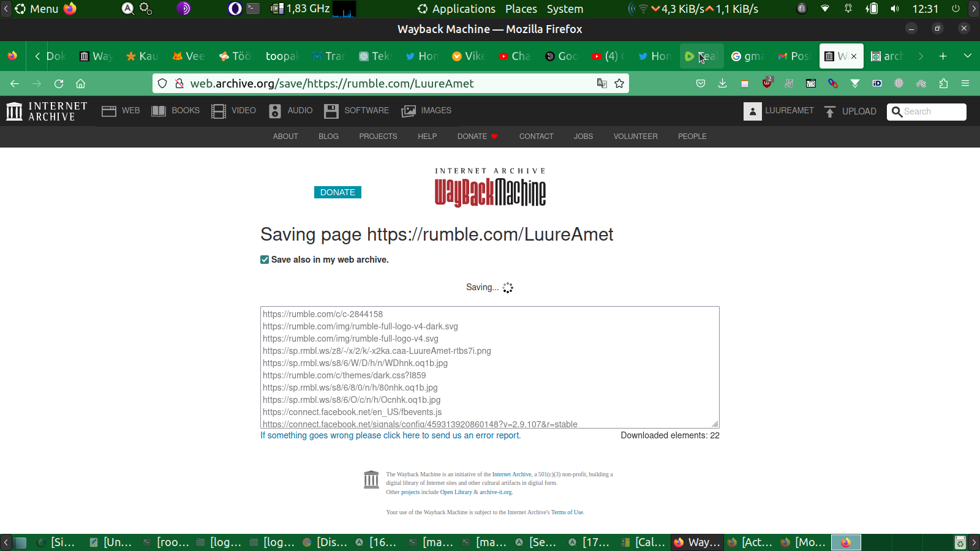The image size is (980, 551).
Task: Open the Firefox hamburger application menu
Action: click(965, 83)
